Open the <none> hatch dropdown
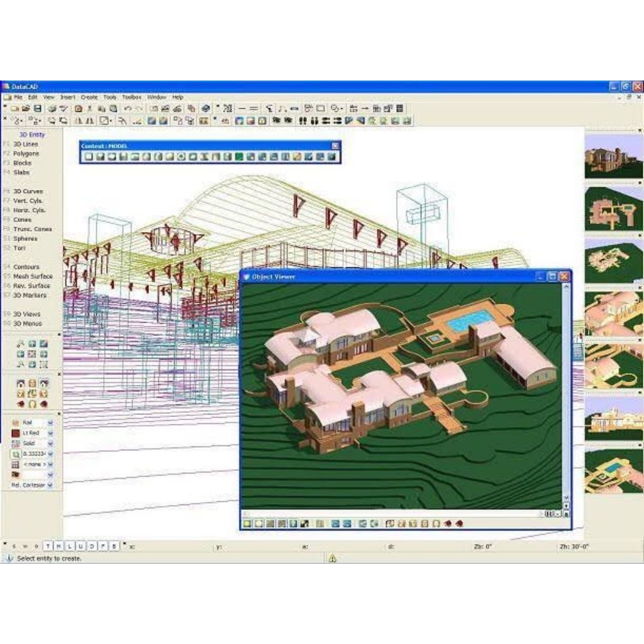Image resolution: width=644 pixels, height=644 pixels. [50, 465]
